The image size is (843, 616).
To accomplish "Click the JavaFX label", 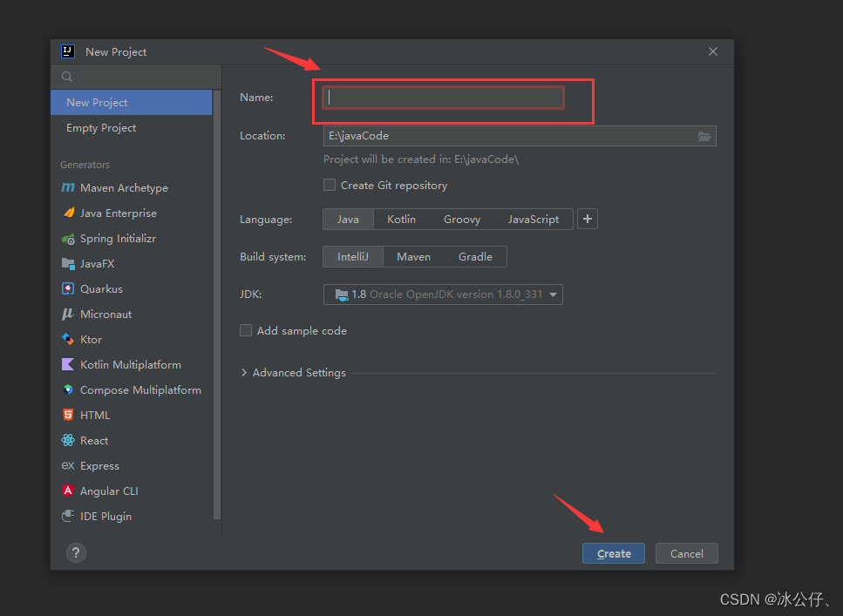I will pos(98,264).
